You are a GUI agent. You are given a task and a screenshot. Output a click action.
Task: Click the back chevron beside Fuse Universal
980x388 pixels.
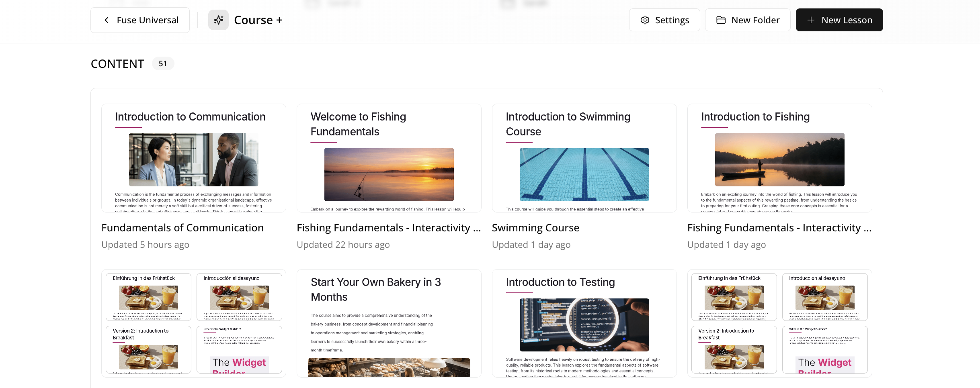coord(107,20)
